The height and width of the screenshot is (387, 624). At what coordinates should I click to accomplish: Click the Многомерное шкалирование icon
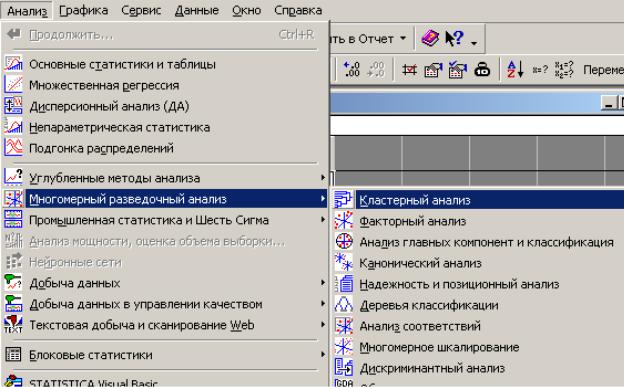tap(343, 347)
